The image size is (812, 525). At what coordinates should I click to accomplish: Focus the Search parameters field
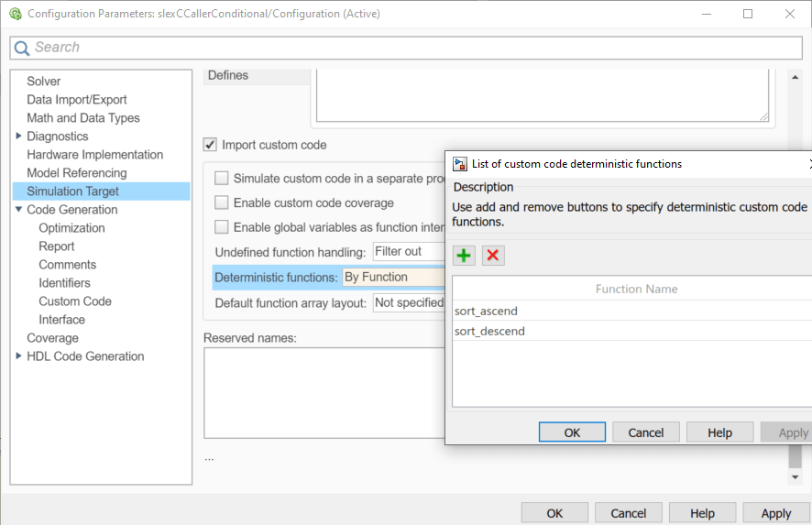[406, 48]
